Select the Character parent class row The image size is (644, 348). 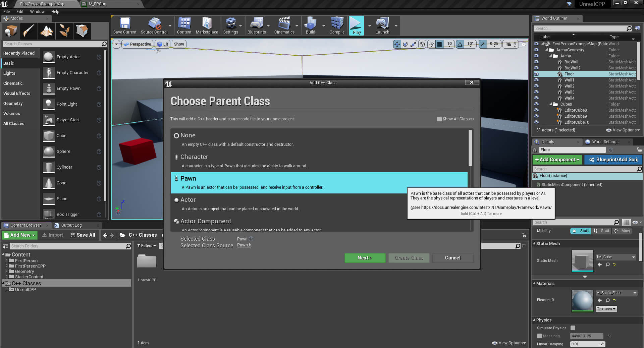pyautogui.click(x=319, y=161)
